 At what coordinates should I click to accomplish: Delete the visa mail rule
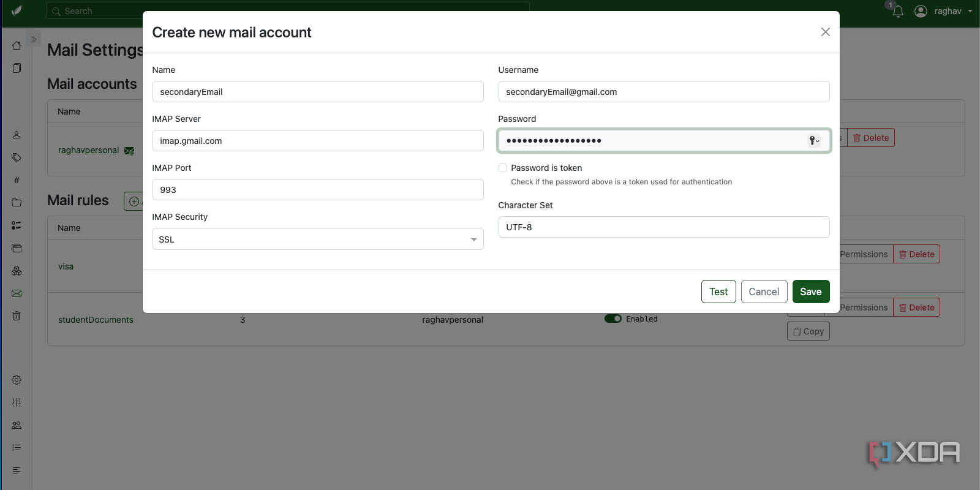(x=916, y=254)
